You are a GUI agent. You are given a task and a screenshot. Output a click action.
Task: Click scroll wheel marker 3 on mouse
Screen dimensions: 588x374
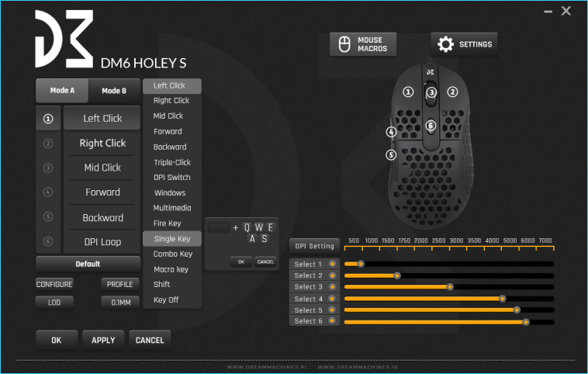[x=431, y=92]
